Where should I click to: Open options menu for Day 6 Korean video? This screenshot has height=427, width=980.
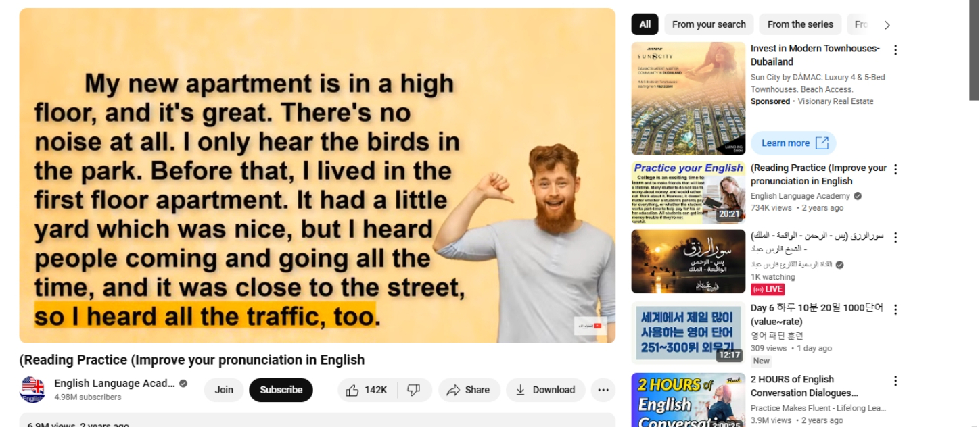[x=895, y=309]
